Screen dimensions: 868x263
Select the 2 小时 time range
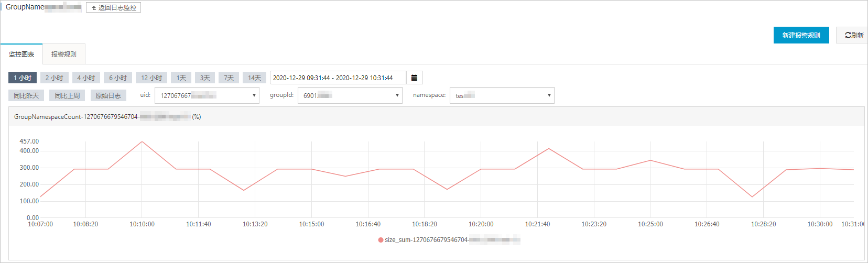tap(54, 78)
